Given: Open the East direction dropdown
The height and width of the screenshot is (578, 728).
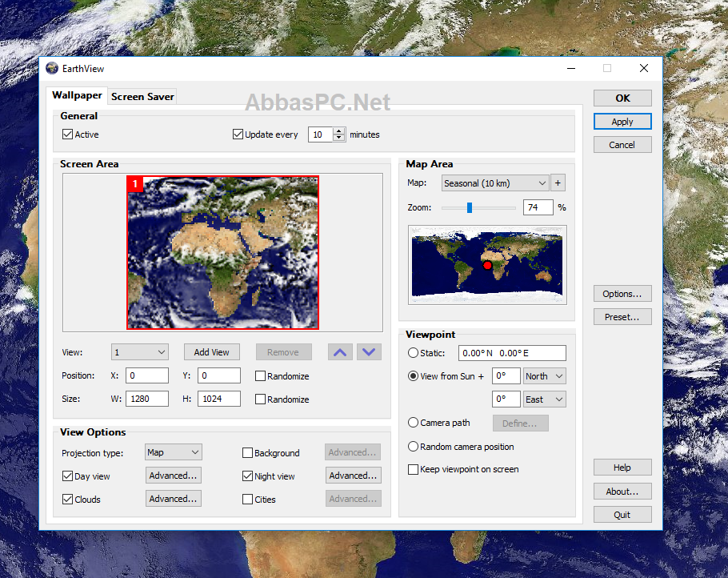Looking at the screenshot, I should pyautogui.click(x=545, y=399).
